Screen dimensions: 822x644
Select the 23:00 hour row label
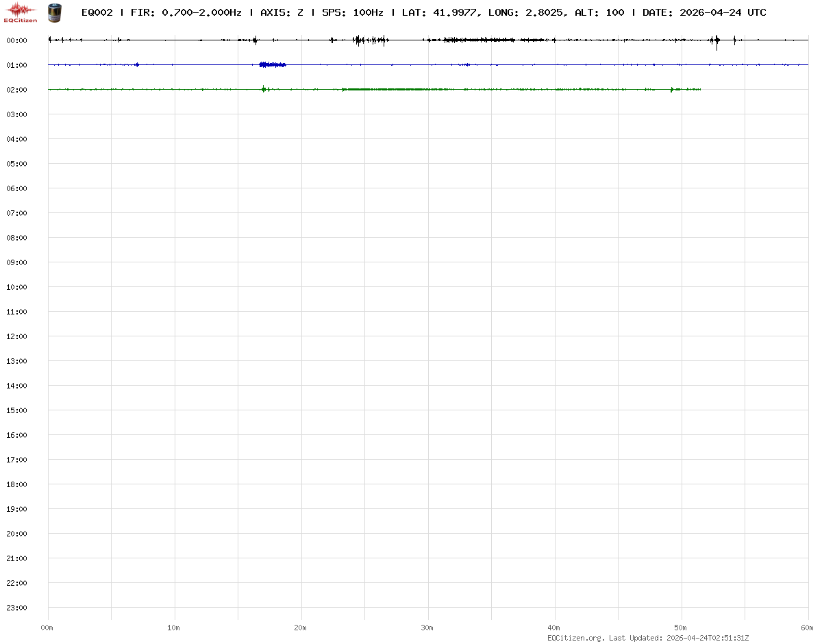pos(16,608)
